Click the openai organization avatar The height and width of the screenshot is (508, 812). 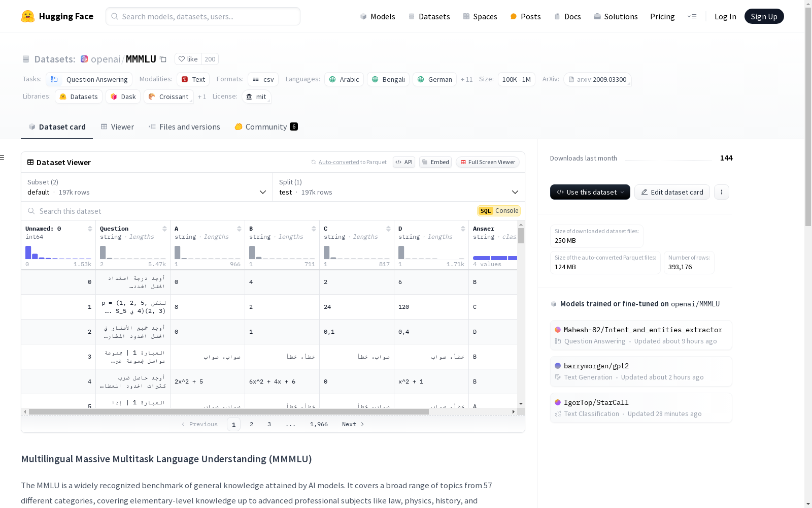pyautogui.click(x=84, y=59)
